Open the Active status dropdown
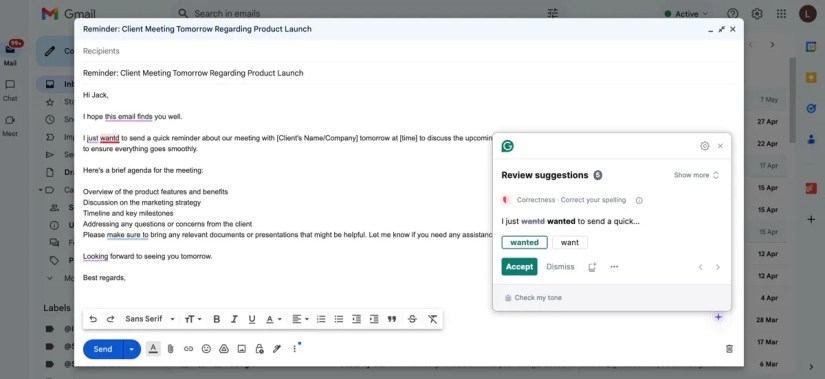The height and width of the screenshot is (379, 825). point(686,14)
